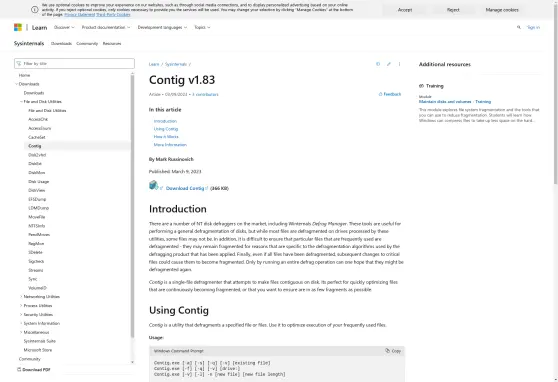The width and height of the screenshot is (558, 382).
Task: Jump to How it Works section link
Action: point(166,137)
